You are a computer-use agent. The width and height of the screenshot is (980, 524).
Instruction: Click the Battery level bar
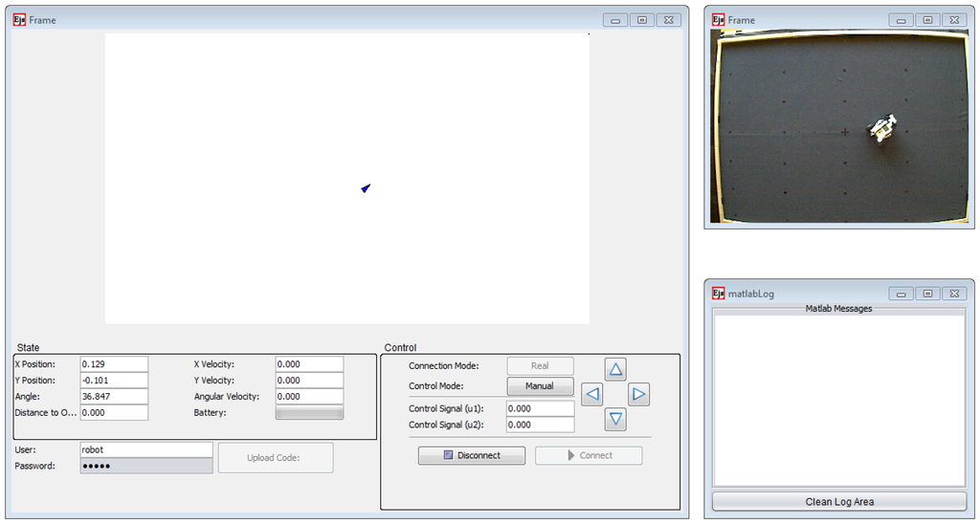309,413
